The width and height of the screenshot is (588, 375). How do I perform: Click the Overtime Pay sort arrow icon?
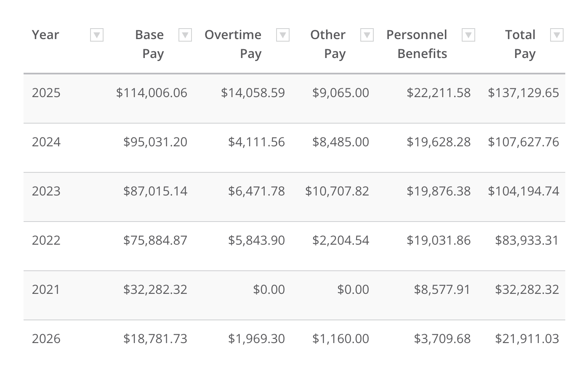click(283, 35)
